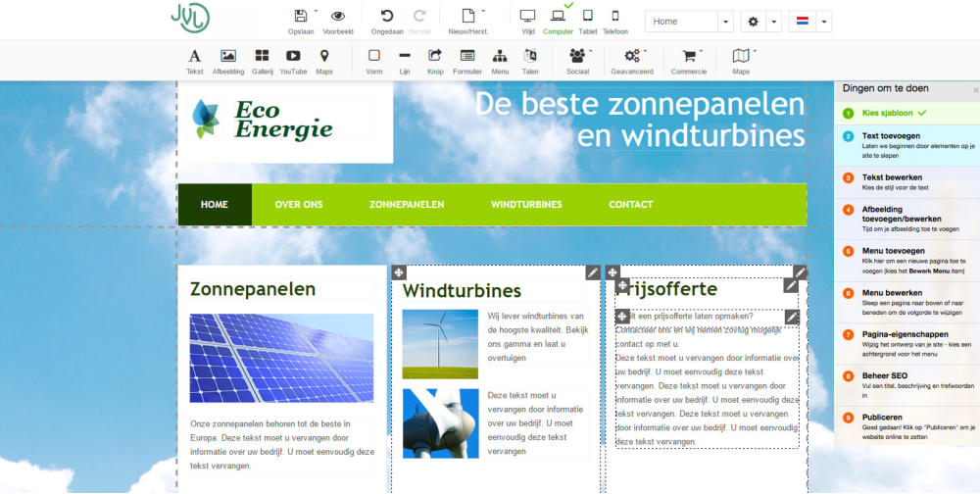Close the Dingen om te doen panel

point(976,91)
